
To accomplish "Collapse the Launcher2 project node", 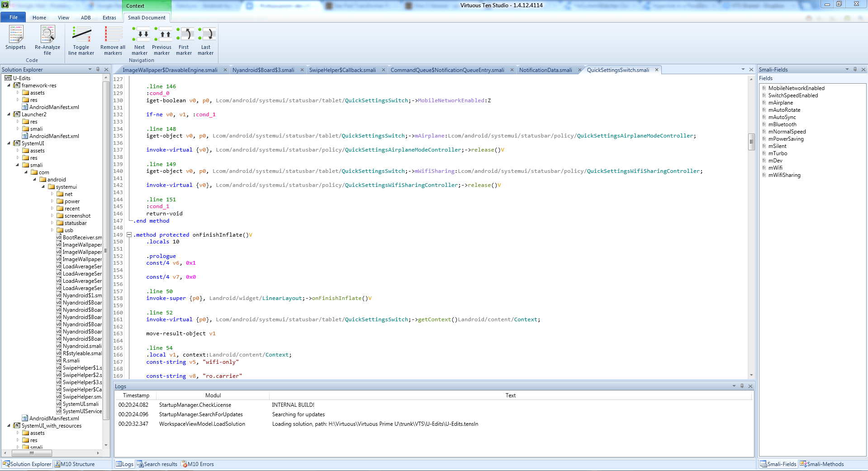I will (x=9, y=114).
